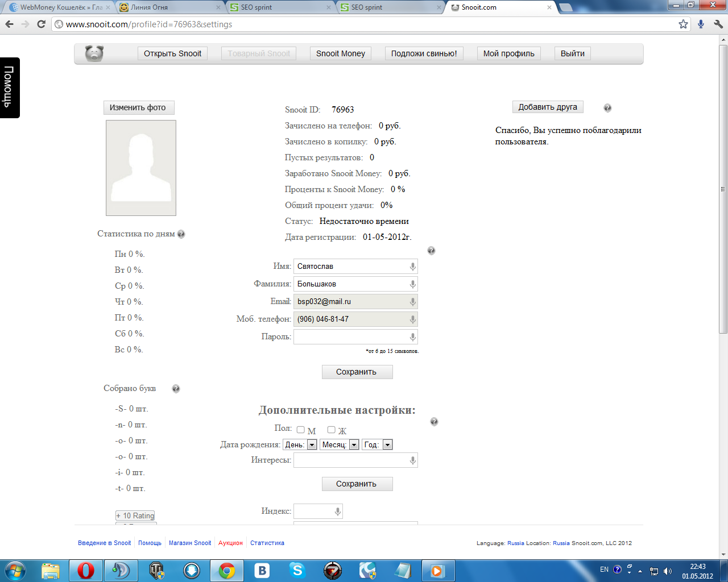The width and height of the screenshot is (728, 582).
Task: Click microphone icon in the Email field
Action: click(x=413, y=302)
